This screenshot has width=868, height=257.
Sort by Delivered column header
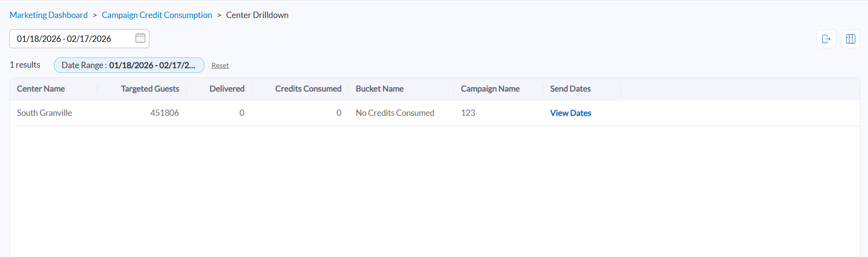227,89
